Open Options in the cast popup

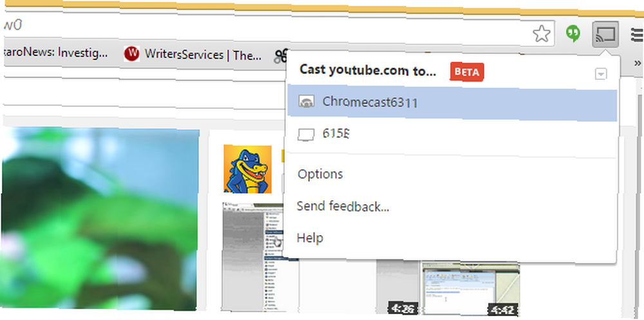[320, 174]
